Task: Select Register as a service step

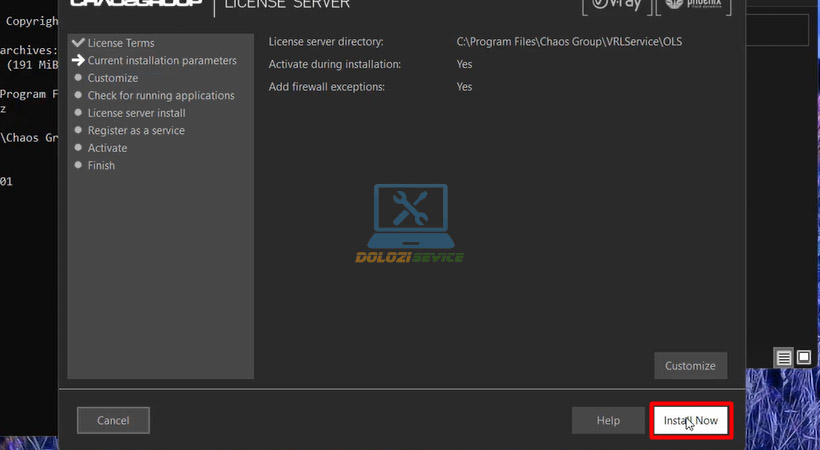Action: (x=135, y=131)
